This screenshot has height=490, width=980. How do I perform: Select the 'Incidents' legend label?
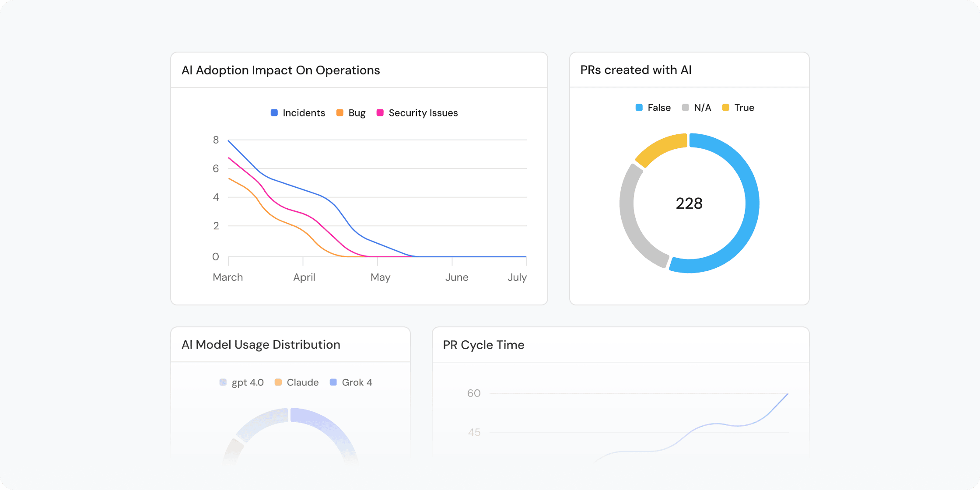(x=304, y=113)
